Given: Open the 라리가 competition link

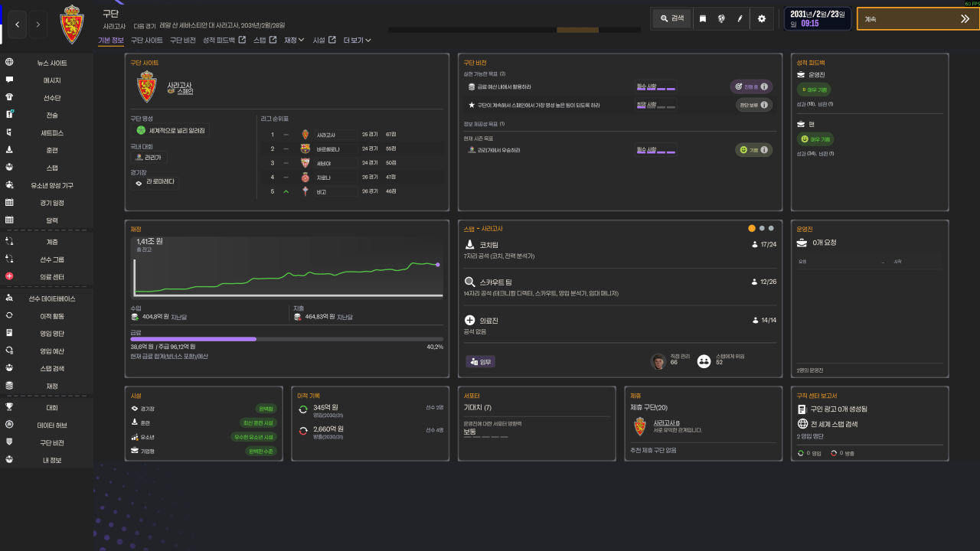Looking at the screenshot, I should [x=150, y=157].
